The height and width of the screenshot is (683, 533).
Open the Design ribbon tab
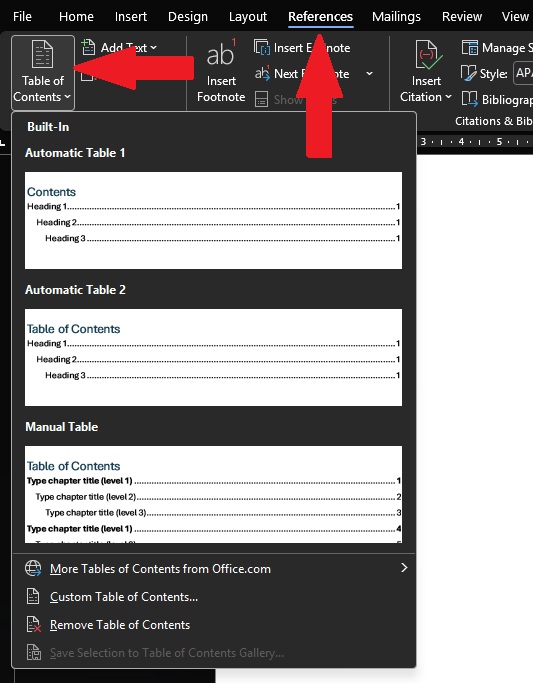point(188,17)
